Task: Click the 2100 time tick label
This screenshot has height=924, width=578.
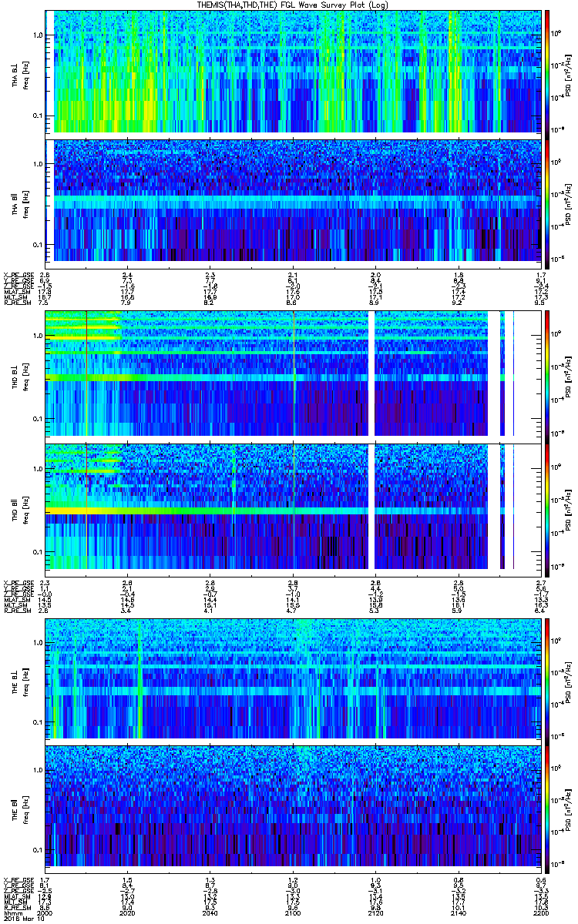Action: (294, 912)
